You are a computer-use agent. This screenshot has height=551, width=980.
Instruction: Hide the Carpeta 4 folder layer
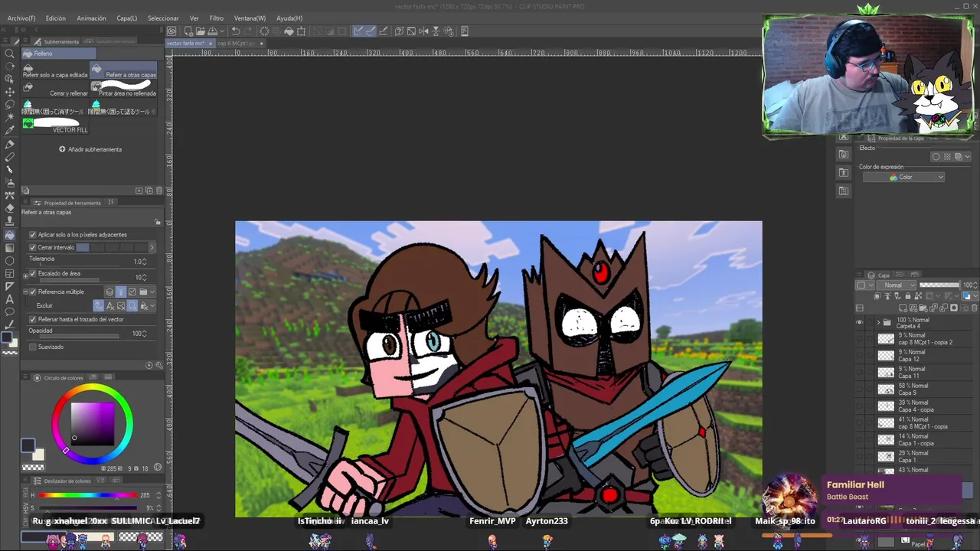pos(859,323)
